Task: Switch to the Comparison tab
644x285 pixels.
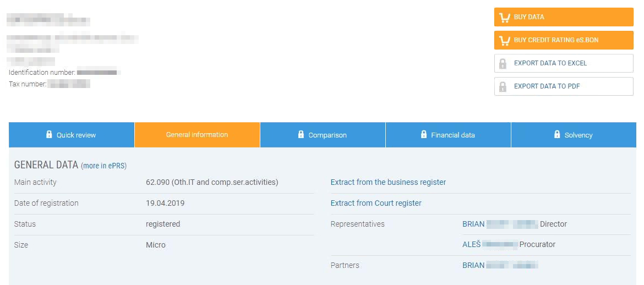Action: click(323, 135)
